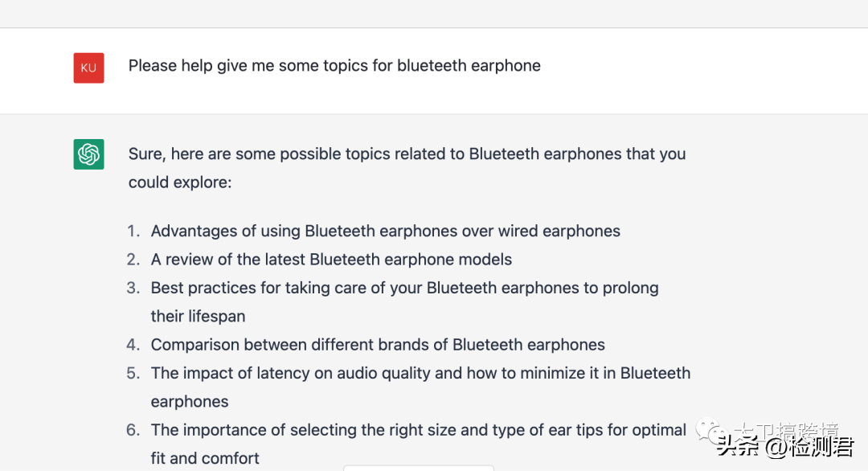This screenshot has width=868, height=471.
Task: Click list number 6 marker
Action: coord(133,430)
